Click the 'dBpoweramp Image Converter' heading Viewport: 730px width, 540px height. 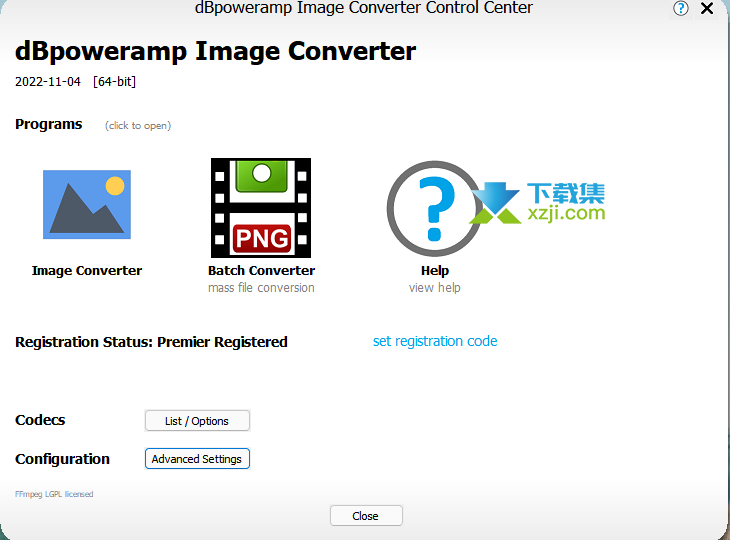[x=215, y=52]
